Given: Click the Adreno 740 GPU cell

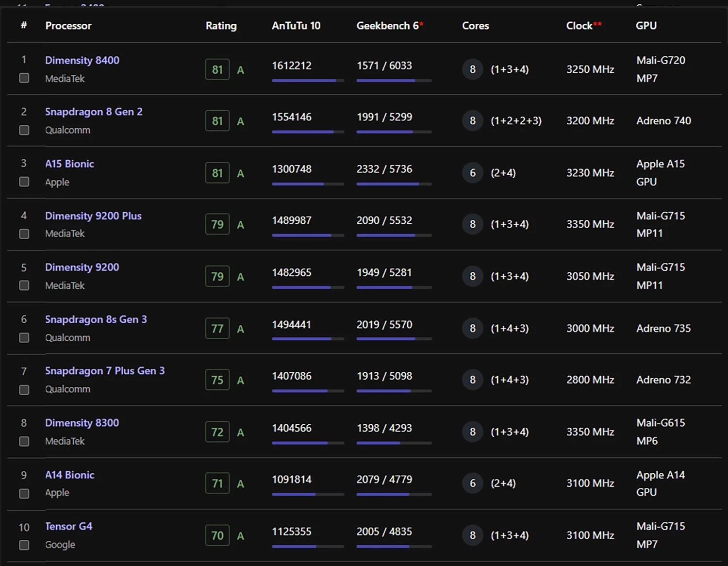Looking at the screenshot, I should 663,120.
